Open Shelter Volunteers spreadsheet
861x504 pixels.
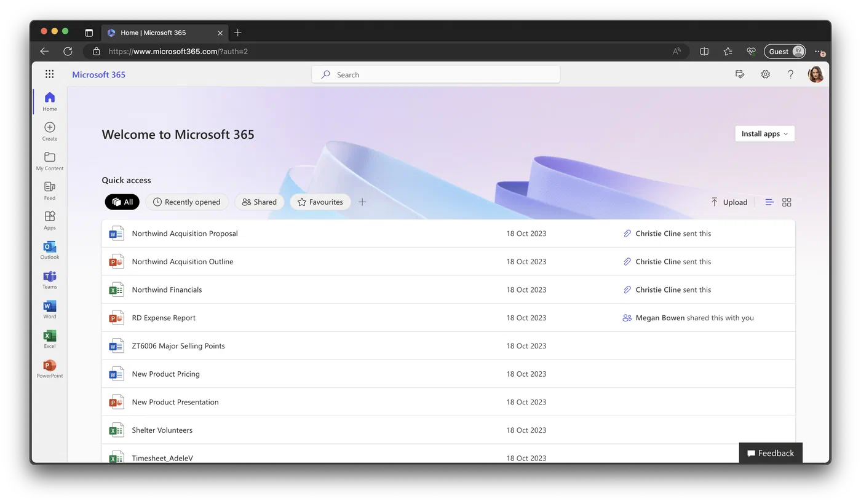[448, 430]
